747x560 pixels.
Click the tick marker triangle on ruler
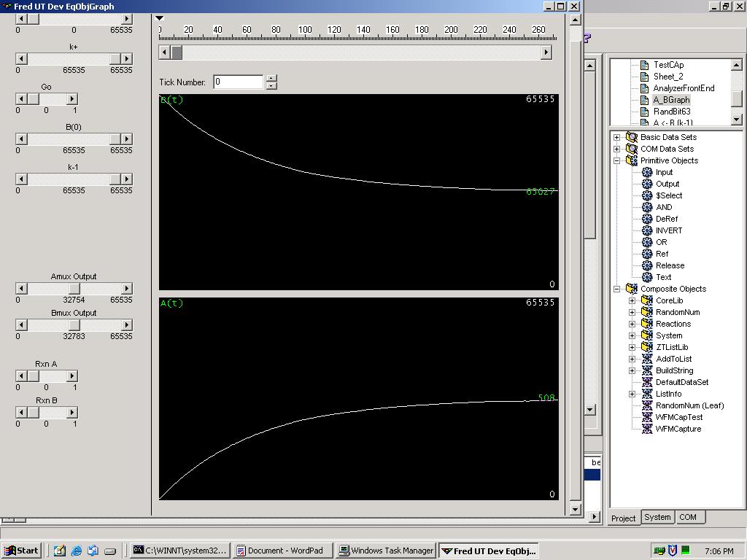[x=160, y=18]
